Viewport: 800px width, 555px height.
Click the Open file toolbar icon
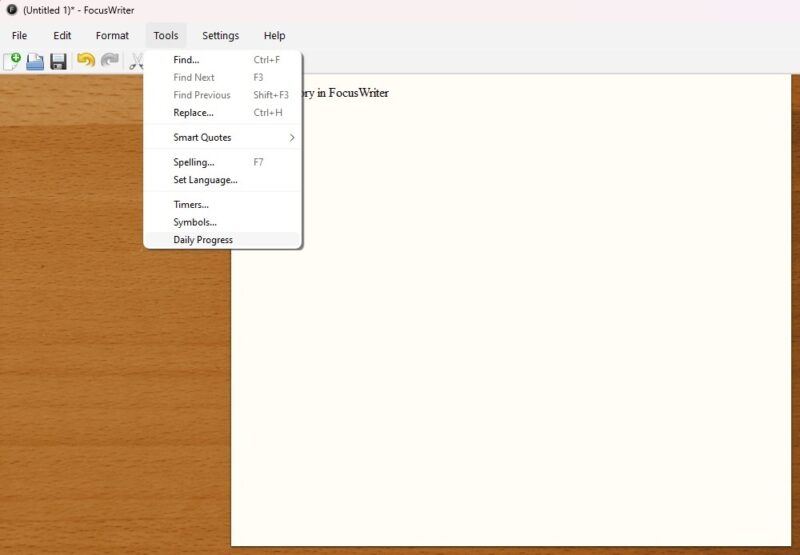tap(35, 61)
